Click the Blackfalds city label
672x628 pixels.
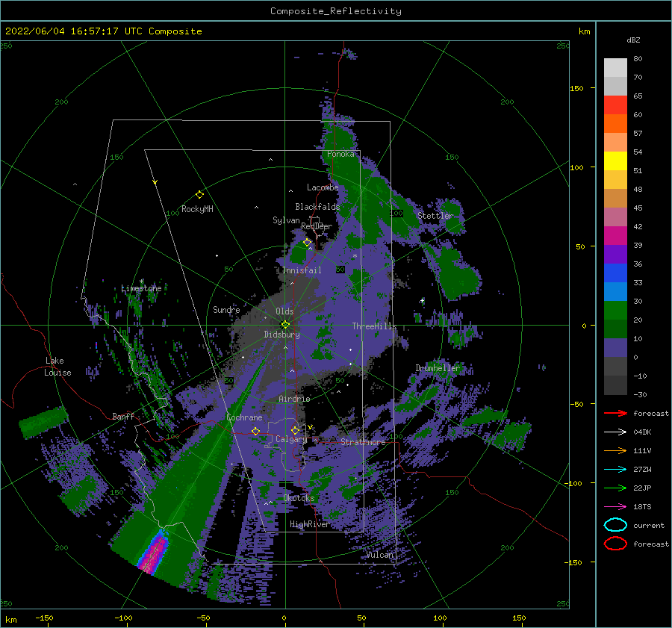tap(317, 207)
